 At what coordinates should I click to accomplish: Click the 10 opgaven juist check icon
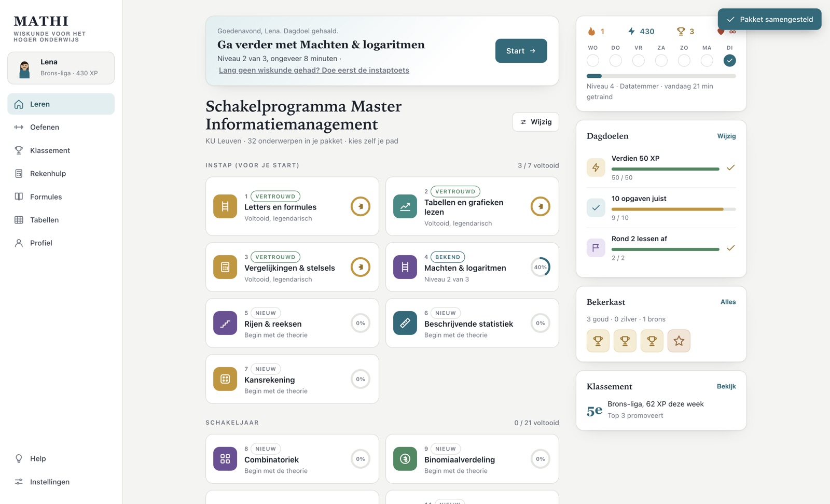pyautogui.click(x=596, y=208)
